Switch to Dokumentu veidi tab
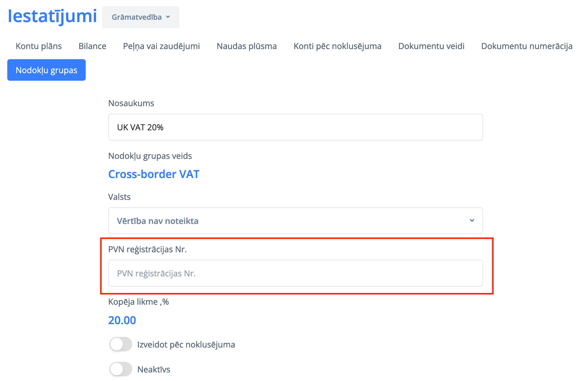The image size is (588, 381). [x=431, y=46]
